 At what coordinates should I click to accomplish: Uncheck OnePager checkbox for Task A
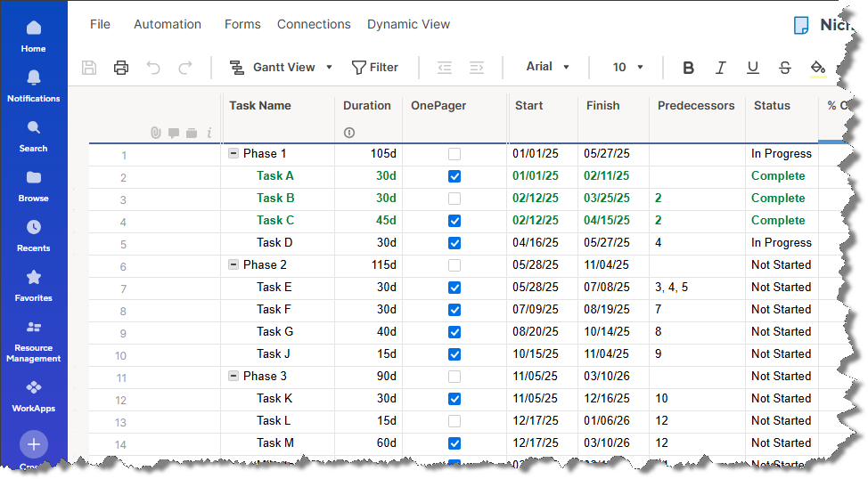click(454, 176)
